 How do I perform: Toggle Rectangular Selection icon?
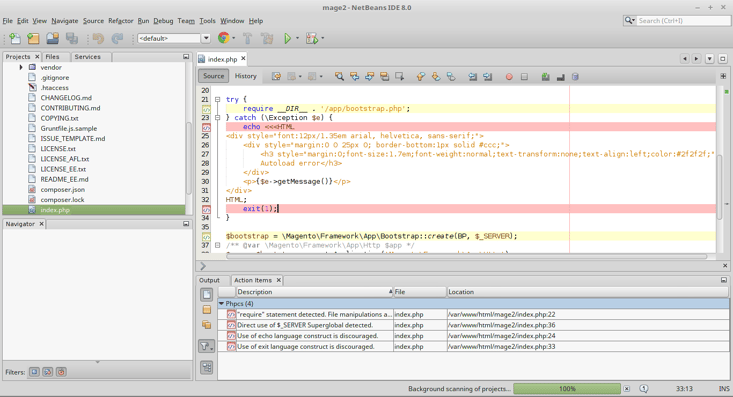[x=399, y=76]
